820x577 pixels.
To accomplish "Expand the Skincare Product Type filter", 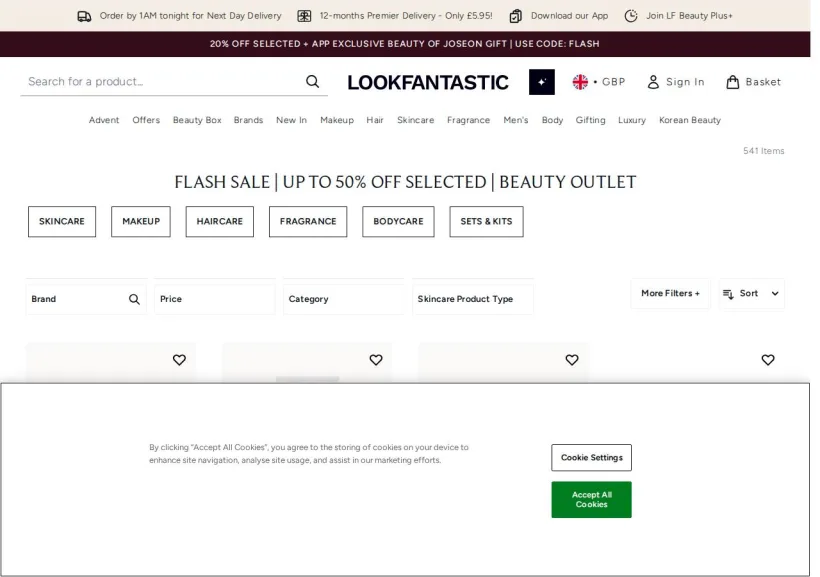I will (x=473, y=299).
